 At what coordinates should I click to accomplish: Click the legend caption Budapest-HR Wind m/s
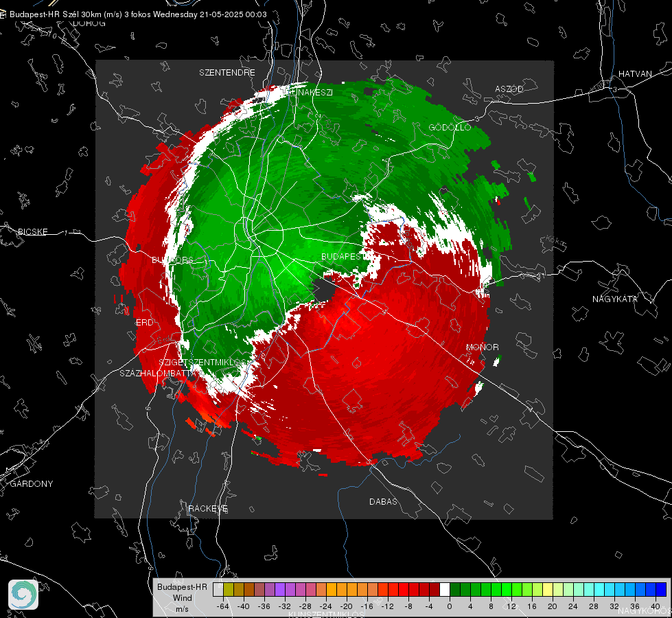(x=182, y=598)
